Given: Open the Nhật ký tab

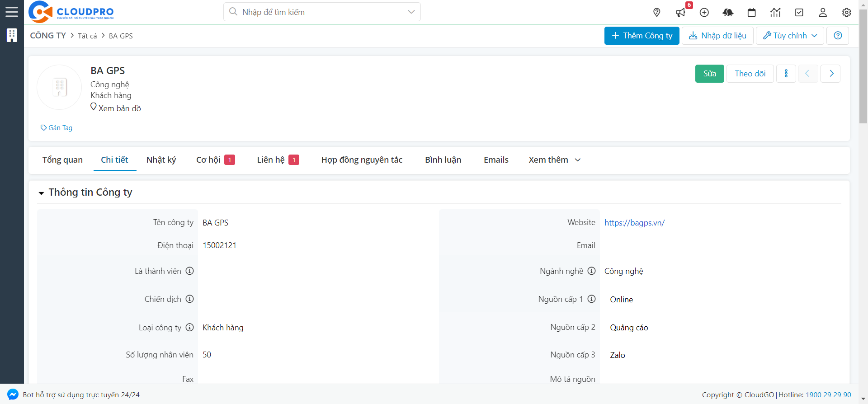Looking at the screenshot, I should click(161, 160).
